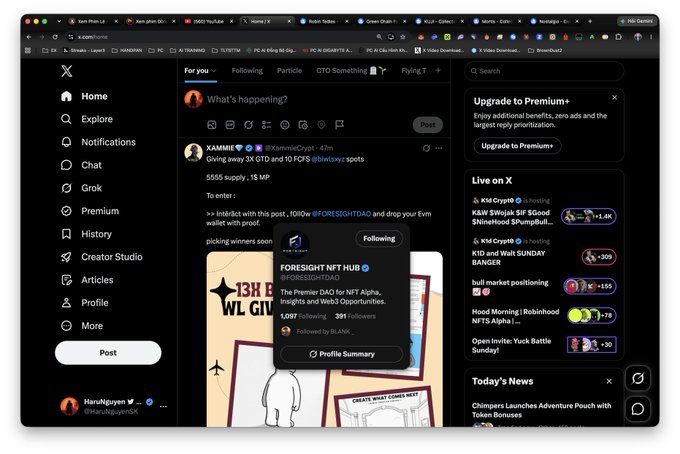Click the flag icon in the composer
Viewport: 680px width, 454px height.
339,125
